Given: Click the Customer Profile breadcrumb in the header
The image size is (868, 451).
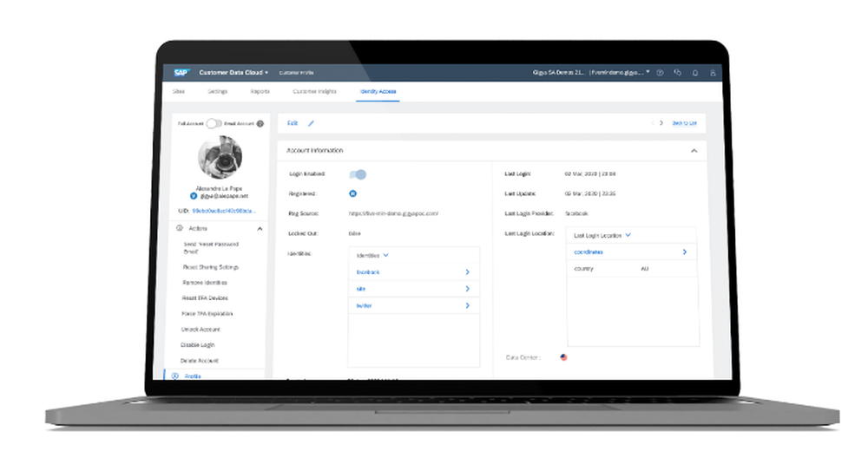Looking at the screenshot, I should pyautogui.click(x=296, y=73).
